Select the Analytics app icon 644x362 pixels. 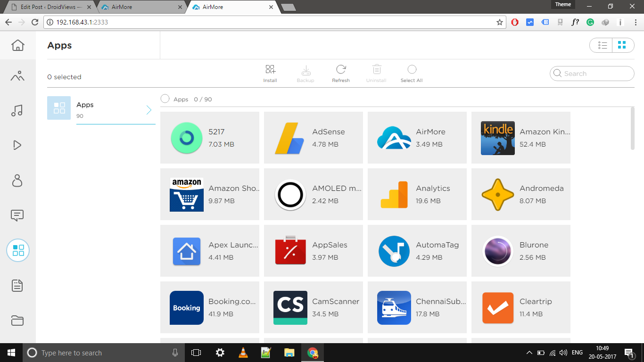(x=394, y=195)
